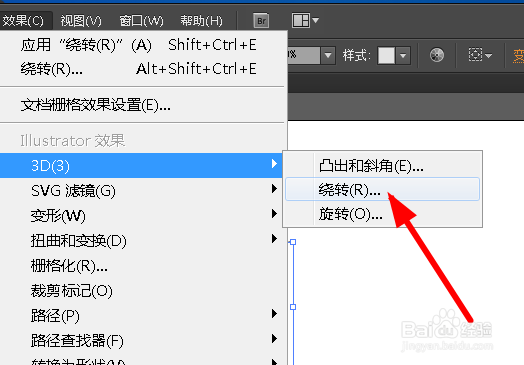Viewport: 524px width, 365px height.
Task: Select 凸出和斜角(E)... in 3D submenu
Action: pyautogui.click(x=382, y=165)
